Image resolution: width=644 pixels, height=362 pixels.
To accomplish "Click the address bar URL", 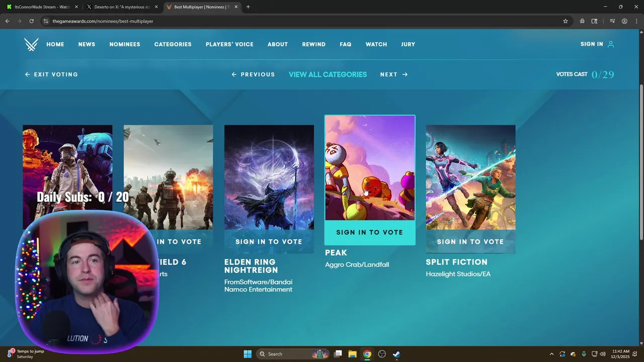I will (103, 21).
